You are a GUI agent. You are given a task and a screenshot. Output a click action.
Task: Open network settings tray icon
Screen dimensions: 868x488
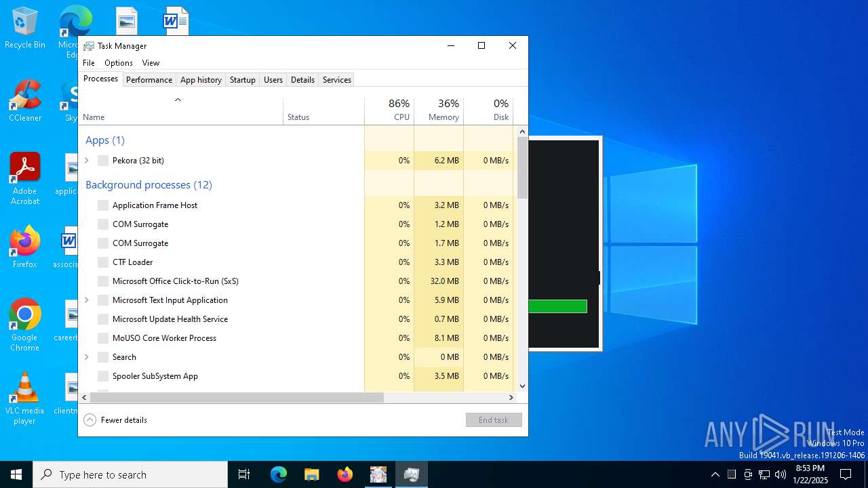(x=764, y=474)
